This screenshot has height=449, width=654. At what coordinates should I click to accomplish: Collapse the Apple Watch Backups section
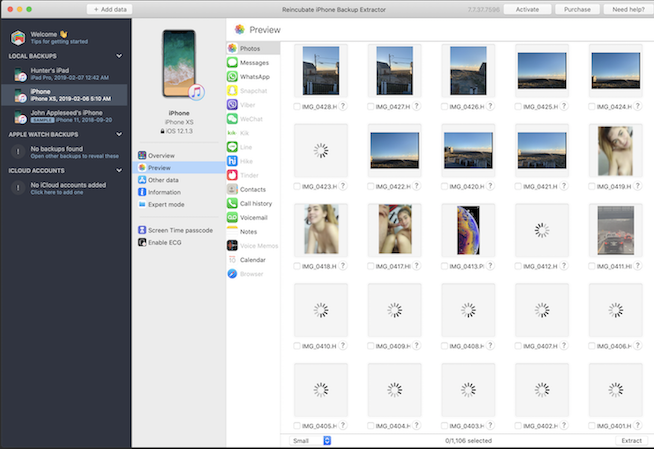point(119,134)
